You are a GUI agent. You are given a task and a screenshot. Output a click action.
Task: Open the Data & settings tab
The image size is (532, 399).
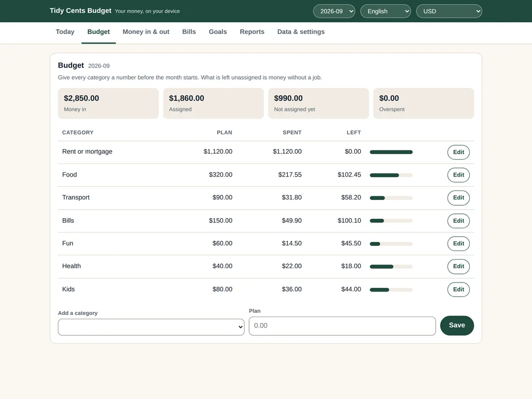(x=301, y=32)
